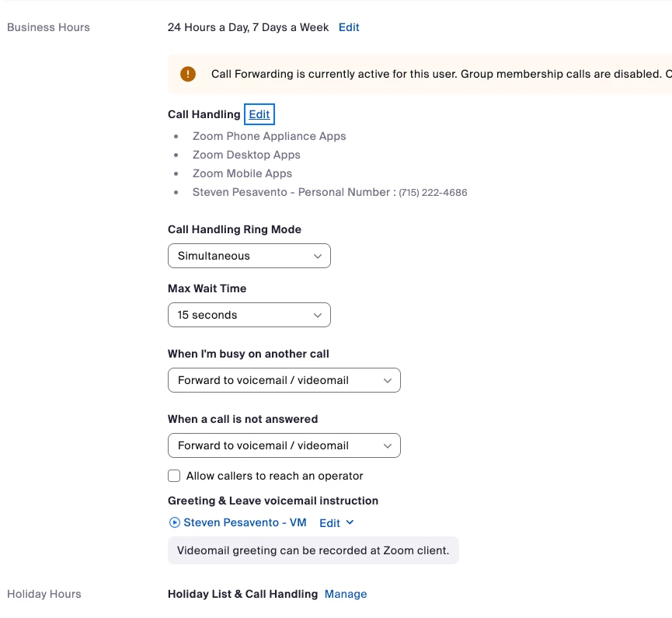Click the Zoom Phone Appliance Apps entry

point(269,136)
